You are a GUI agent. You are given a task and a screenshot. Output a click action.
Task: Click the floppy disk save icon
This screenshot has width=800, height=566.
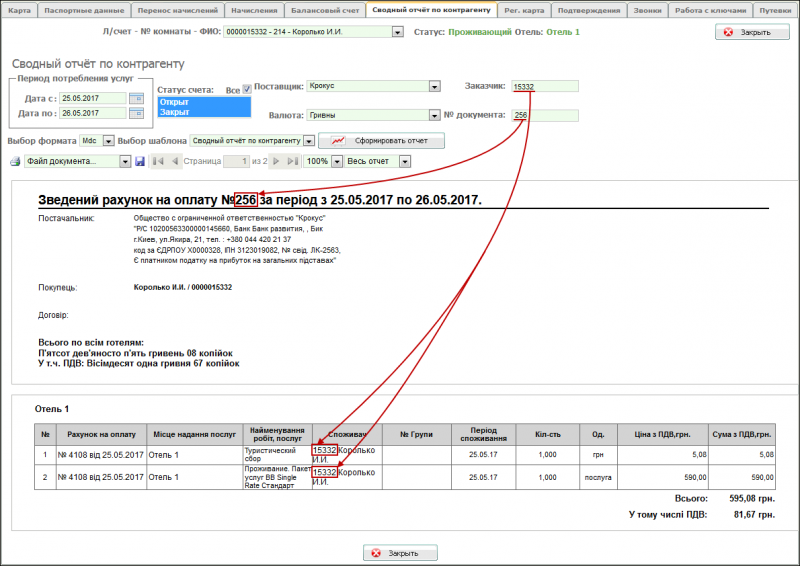(x=140, y=161)
